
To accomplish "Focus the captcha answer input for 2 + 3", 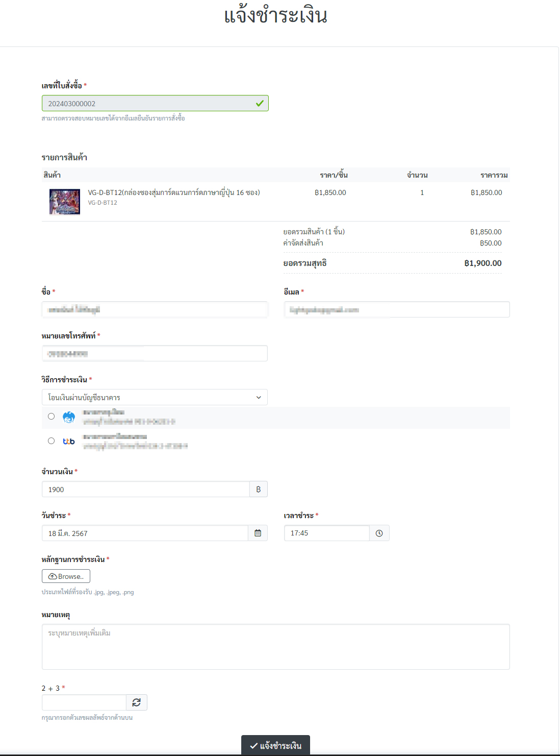I will click(84, 702).
